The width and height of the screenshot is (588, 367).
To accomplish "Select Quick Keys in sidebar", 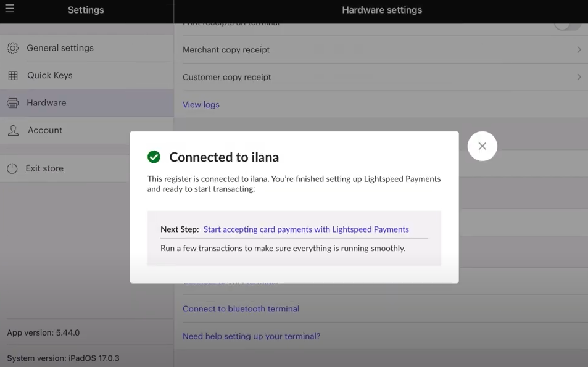I will click(49, 75).
